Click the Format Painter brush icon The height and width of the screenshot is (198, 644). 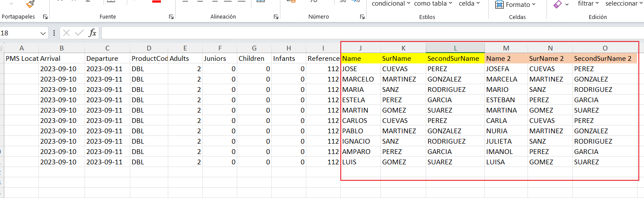(x=30, y=4)
